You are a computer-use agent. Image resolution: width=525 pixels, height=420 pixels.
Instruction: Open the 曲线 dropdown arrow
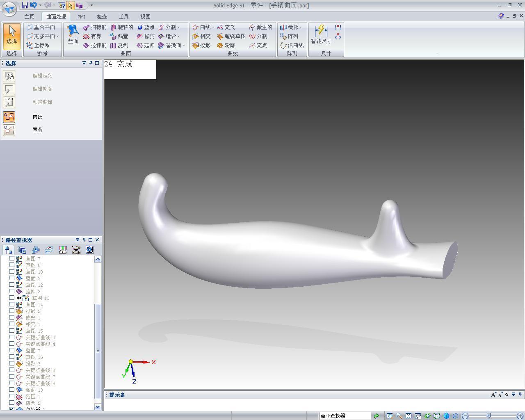click(212, 27)
